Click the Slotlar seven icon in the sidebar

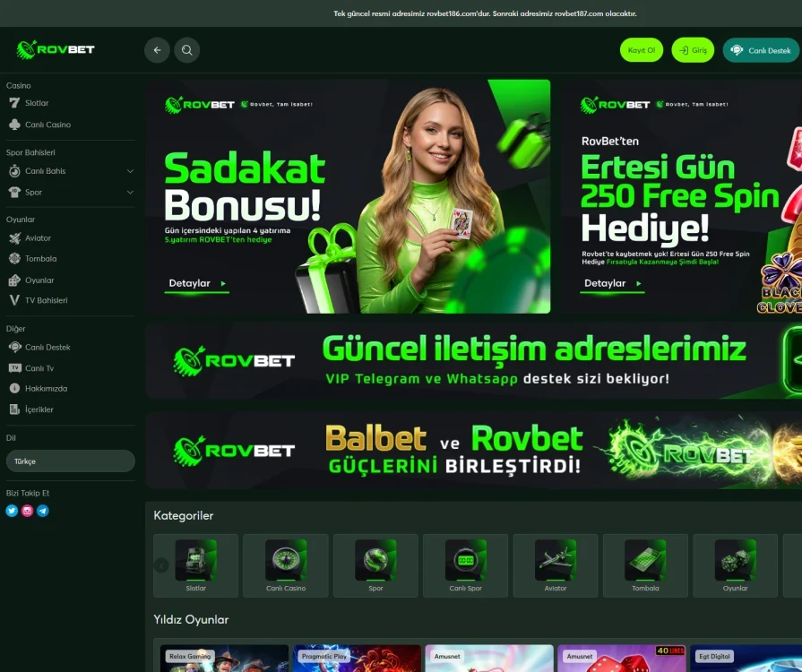(14, 103)
